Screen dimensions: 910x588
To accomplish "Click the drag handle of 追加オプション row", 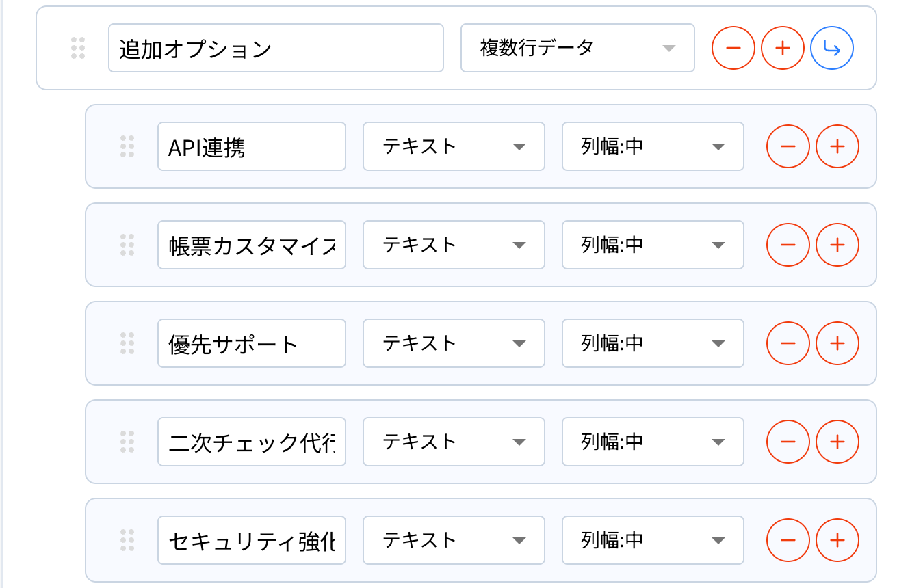I will click(78, 48).
